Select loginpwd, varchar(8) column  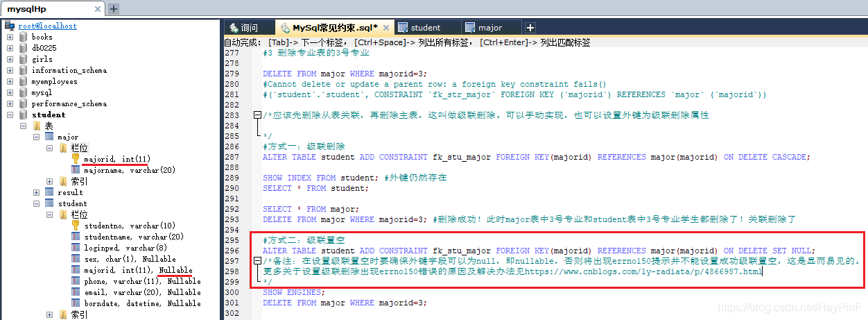pyautogui.click(x=125, y=248)
